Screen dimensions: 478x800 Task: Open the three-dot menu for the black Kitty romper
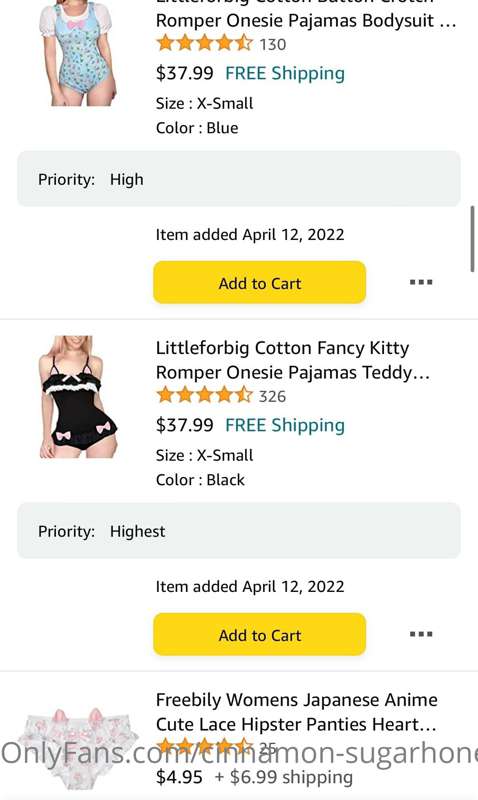point(421,634)
